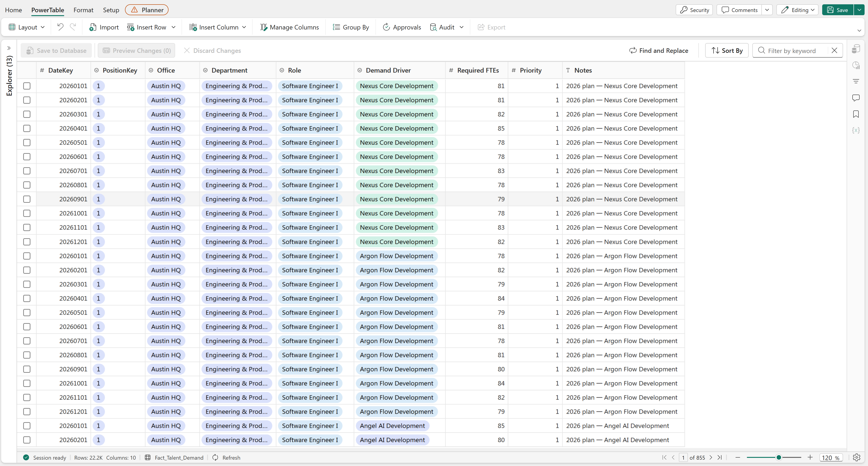This screenshot has height=466, width=868.
Task: Click the Manage Columns icon
Action: click(x=264, y=27)
